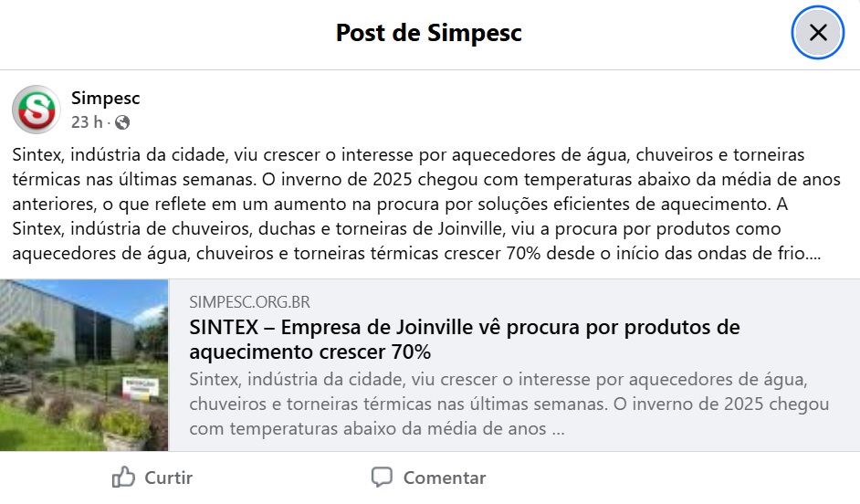
Task: Open the link preview building thumbnail
Action: tap(84, 364)
